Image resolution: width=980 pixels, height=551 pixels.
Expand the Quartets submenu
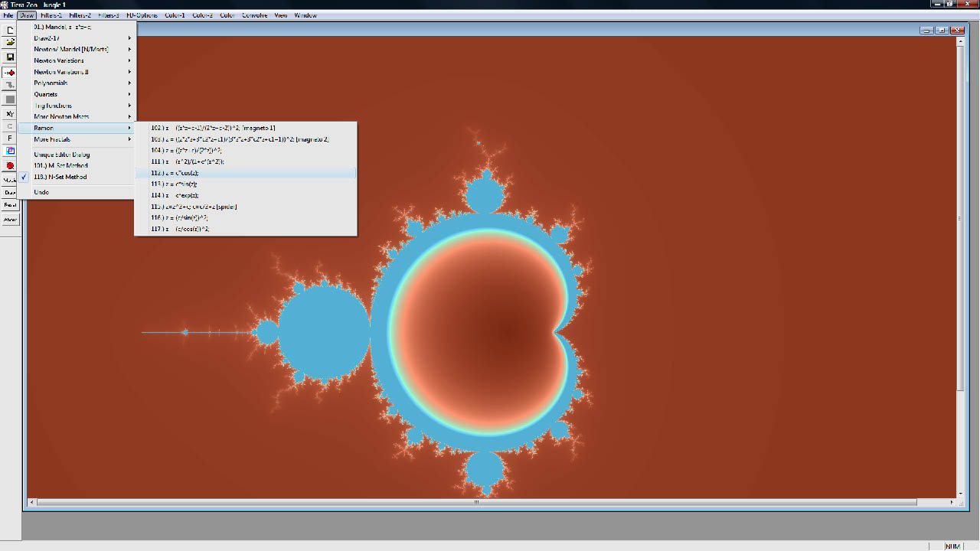coord(77,94)
